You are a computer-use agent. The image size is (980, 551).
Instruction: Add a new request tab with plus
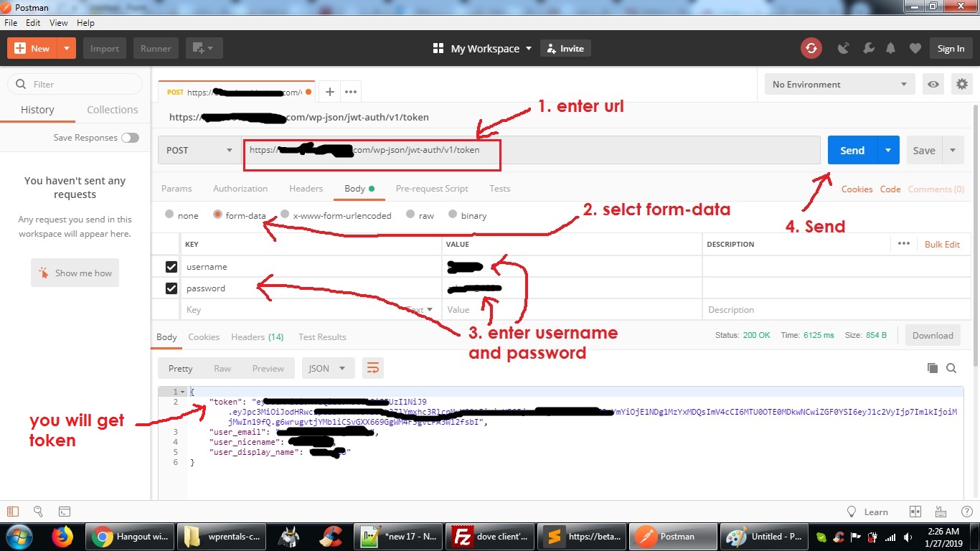click(330, 92)
